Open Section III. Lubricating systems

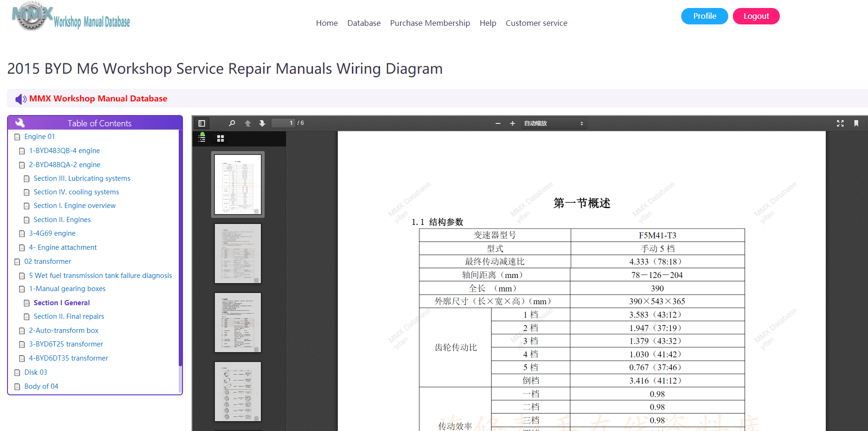[x=82, y=178]
